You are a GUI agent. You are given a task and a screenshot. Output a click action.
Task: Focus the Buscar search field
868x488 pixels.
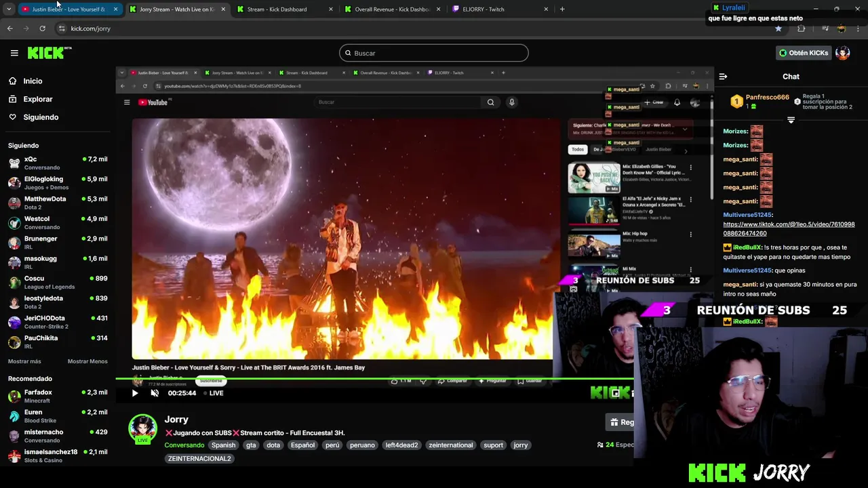pyautogui.click(x=434, y=53)
